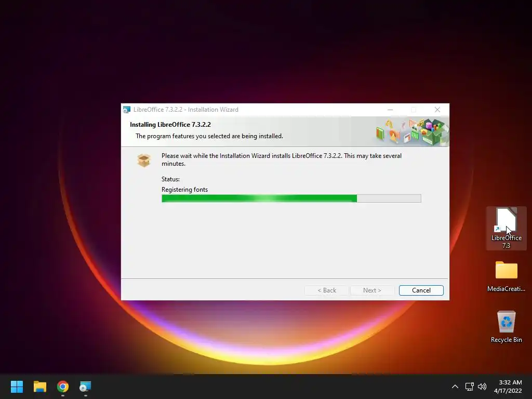Image resolution: width=532 pixels, height=399 pixels.
Task: Click the installer icon in title bar
Action: (127, 110)
